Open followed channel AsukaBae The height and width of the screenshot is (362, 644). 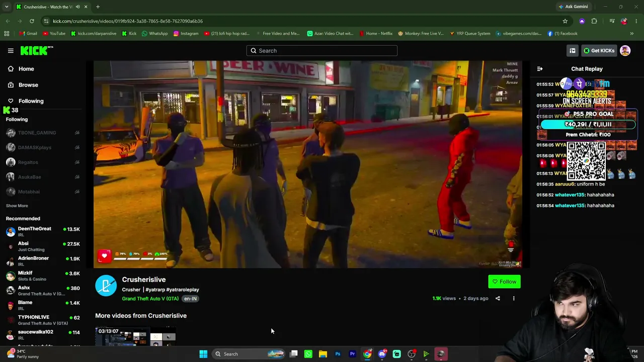tap(29, 177)
